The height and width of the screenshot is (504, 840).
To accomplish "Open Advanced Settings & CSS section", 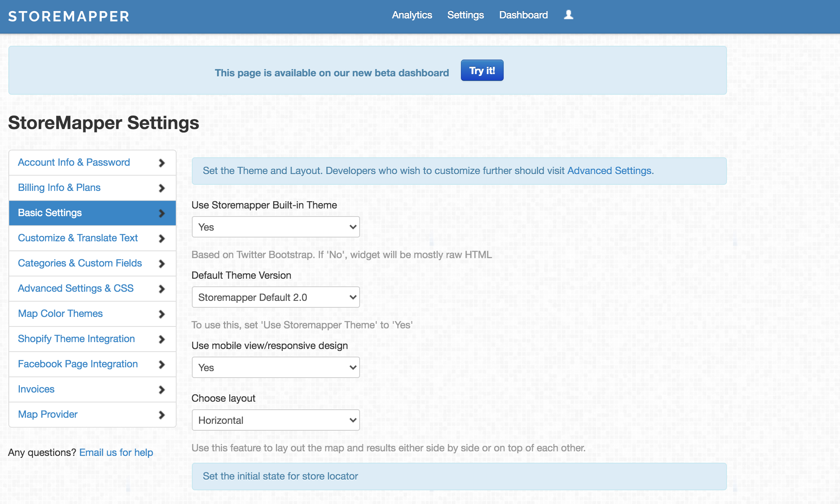I will pyautogui.click(x=92, y=289).
